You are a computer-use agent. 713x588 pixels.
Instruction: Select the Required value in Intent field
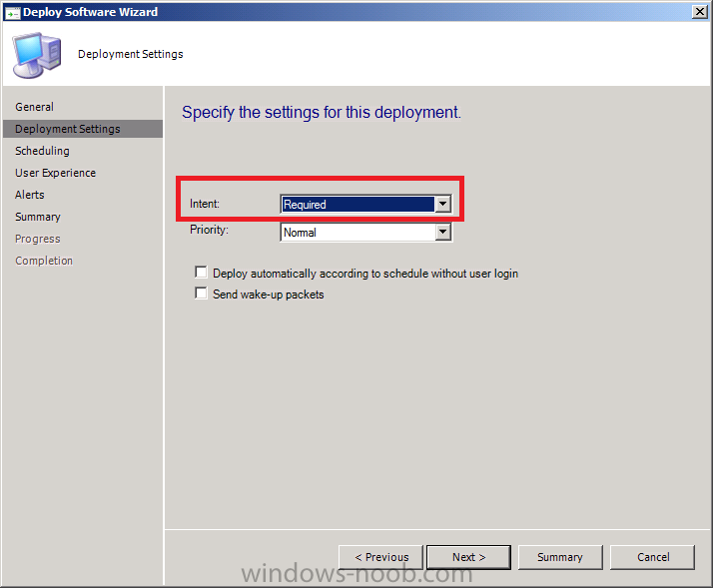(357, 205)
